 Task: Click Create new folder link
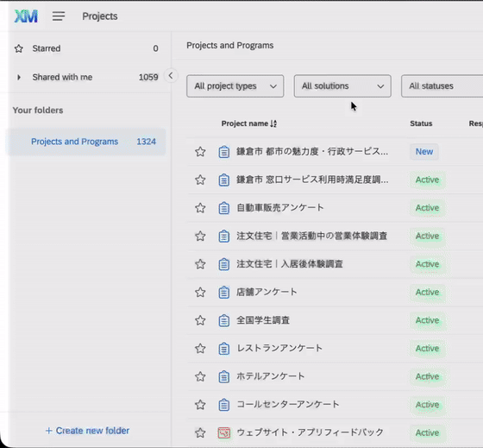[87, 431]
